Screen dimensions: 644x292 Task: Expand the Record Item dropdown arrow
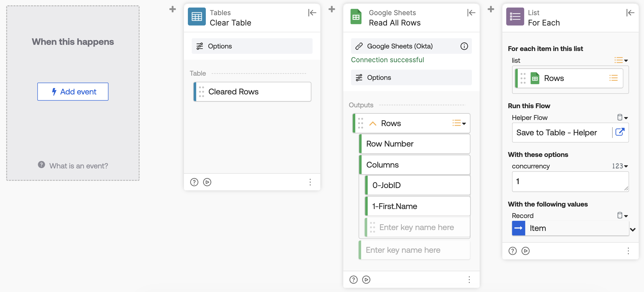[633, 230]
